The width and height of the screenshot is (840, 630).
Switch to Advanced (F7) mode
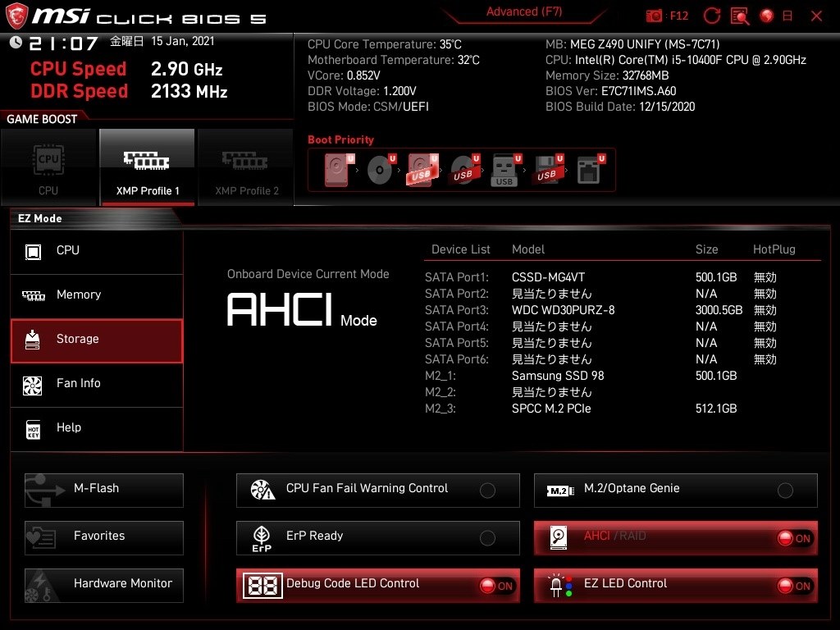pyautogui.click(x=524, y=11)
